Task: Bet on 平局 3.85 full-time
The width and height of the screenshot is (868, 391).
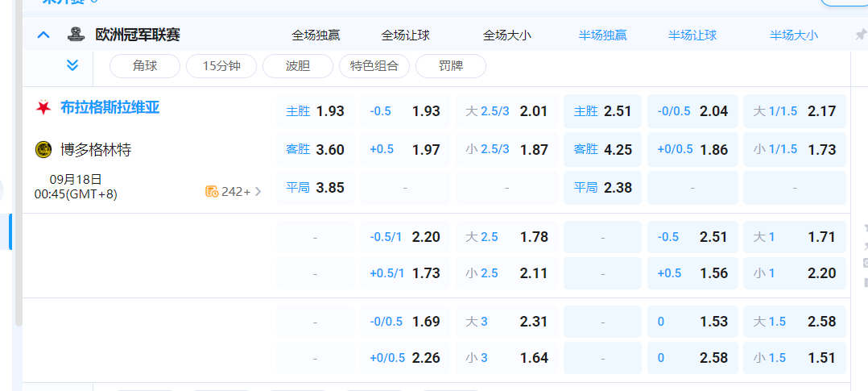Action: 315,188
